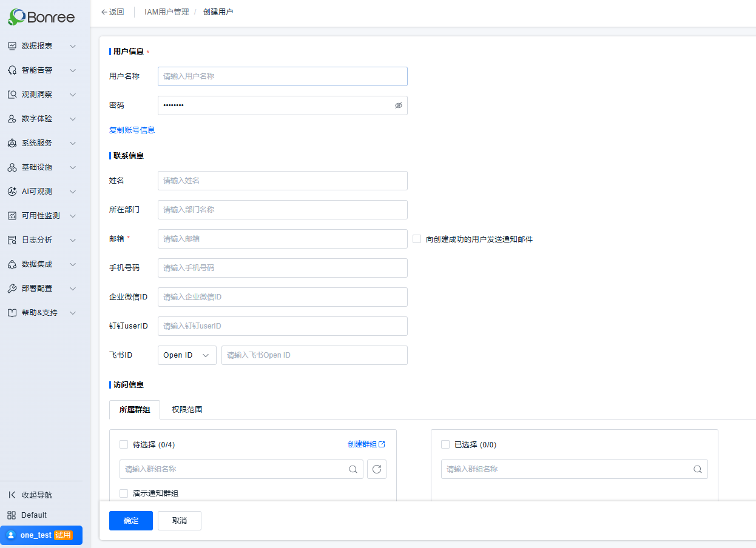The width and height of the screenshot is (756, 548).
Task: Click the 已选择 group name search field
Action: click(x=575, y=469)
